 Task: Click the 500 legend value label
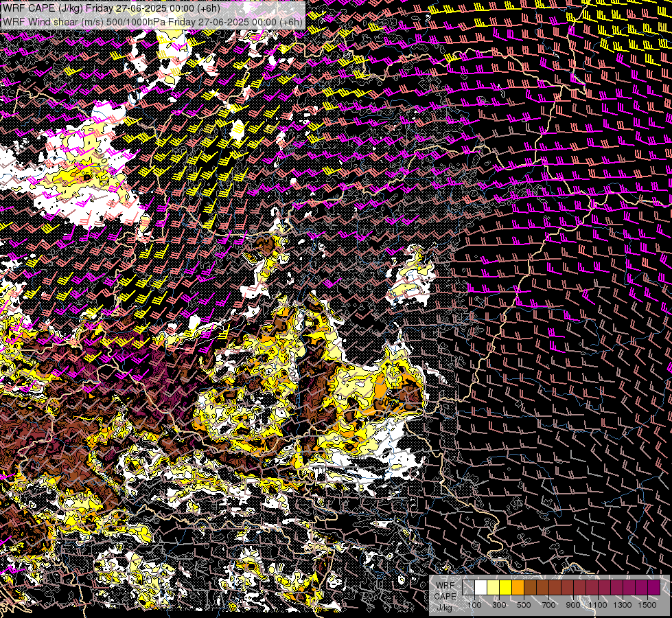tap(524, 605)
